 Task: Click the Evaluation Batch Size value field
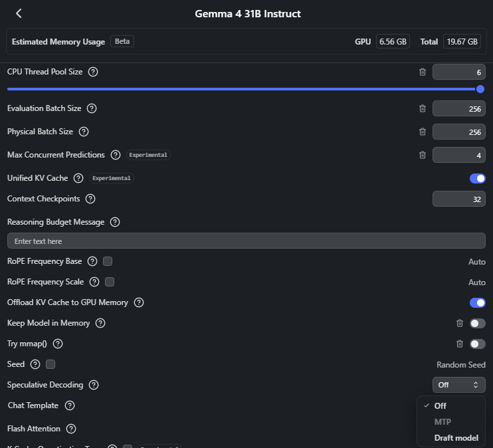point(458,108)
